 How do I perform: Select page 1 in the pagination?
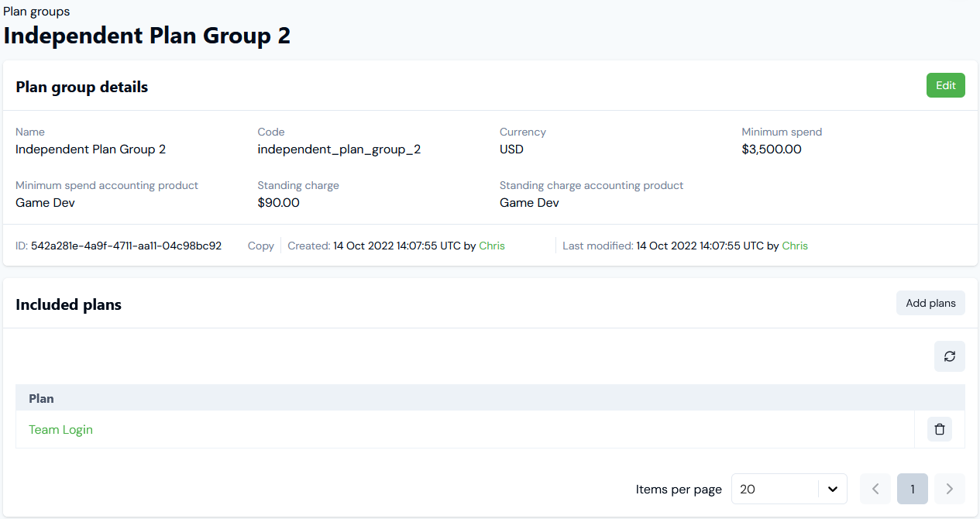(x=912, y=489)
